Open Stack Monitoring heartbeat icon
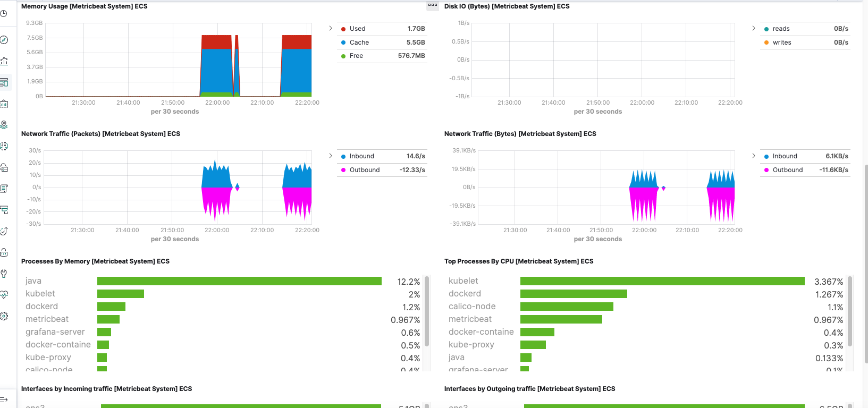The width and height of the screenshot is (868, 408). coord(4,295)
